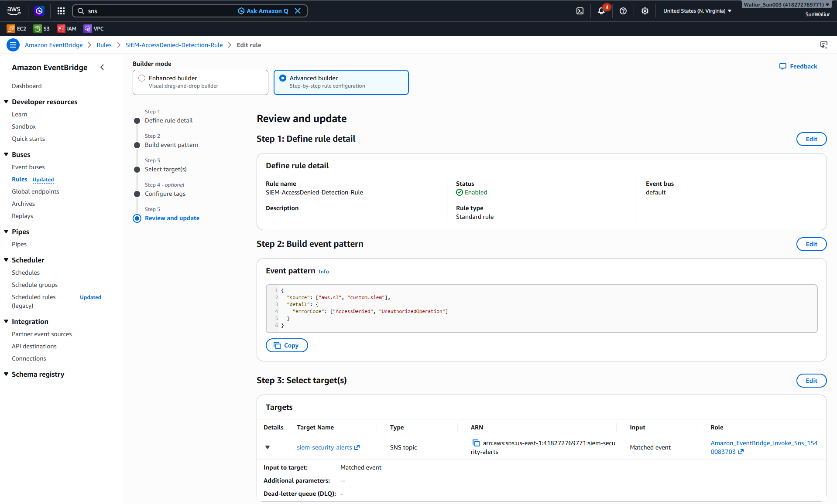The width and height of the screenshot is (837, 504).
Task: Click inside the event pattern code box
Action: tap(542, 309)
